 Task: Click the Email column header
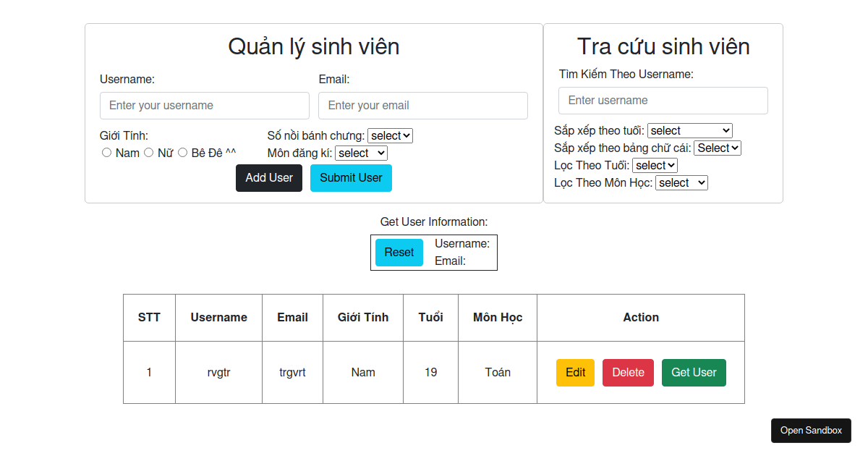292,318
